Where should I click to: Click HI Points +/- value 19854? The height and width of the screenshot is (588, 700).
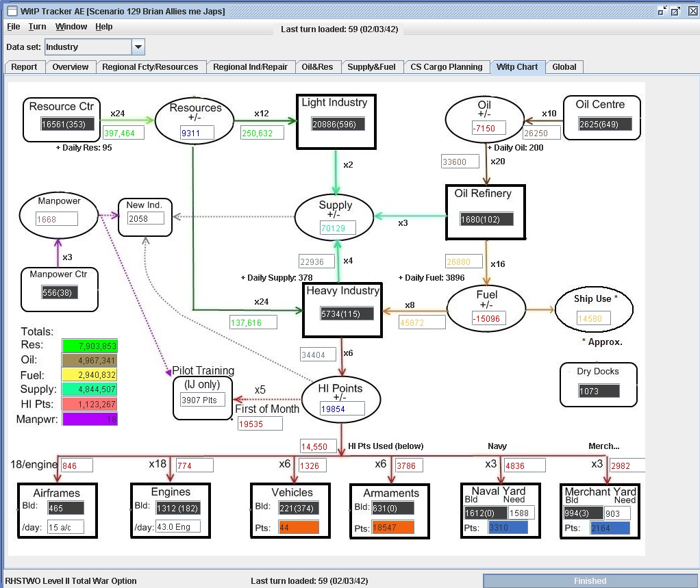tap(342, 409)
